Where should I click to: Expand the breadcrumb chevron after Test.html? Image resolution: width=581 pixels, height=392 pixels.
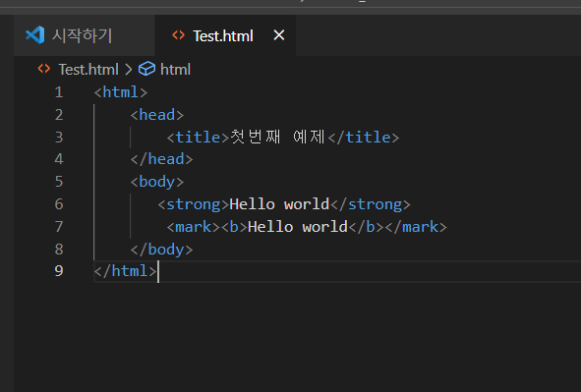[x=129, y=70]
